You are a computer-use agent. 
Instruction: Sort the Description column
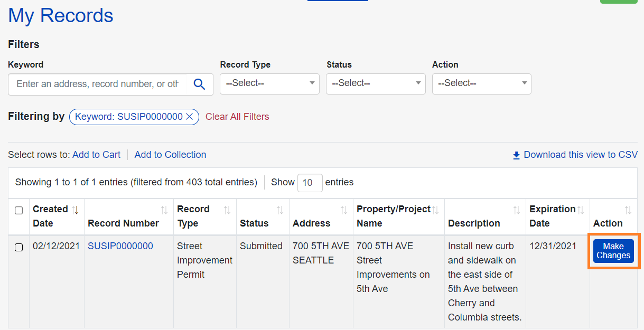click(x=517, y=210)
